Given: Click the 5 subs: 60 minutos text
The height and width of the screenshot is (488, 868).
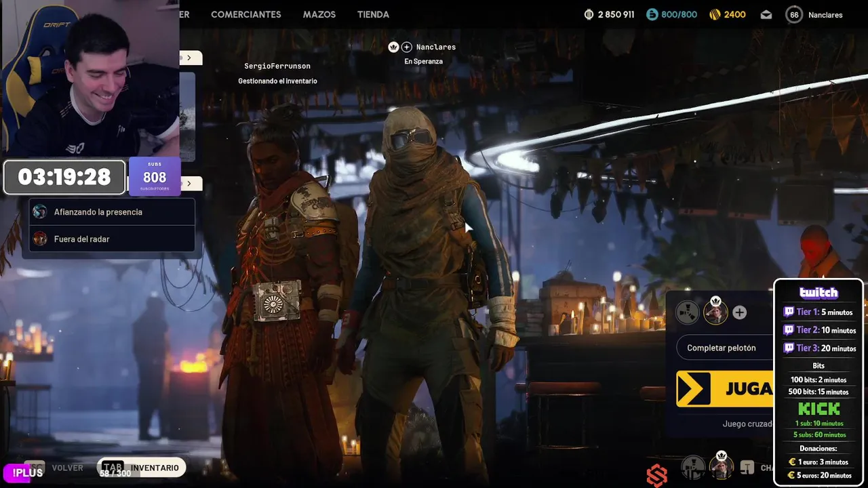Looking at the screenshot, I should click(x=819, y=434).
